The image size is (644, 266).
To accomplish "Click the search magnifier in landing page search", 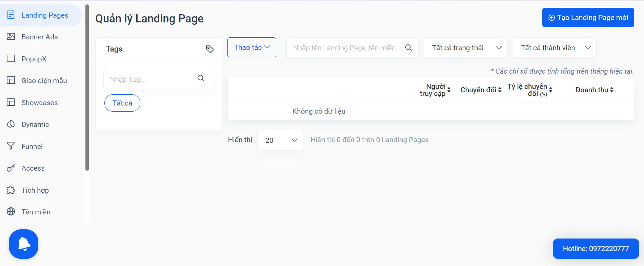I will click(x=409, y=48).
